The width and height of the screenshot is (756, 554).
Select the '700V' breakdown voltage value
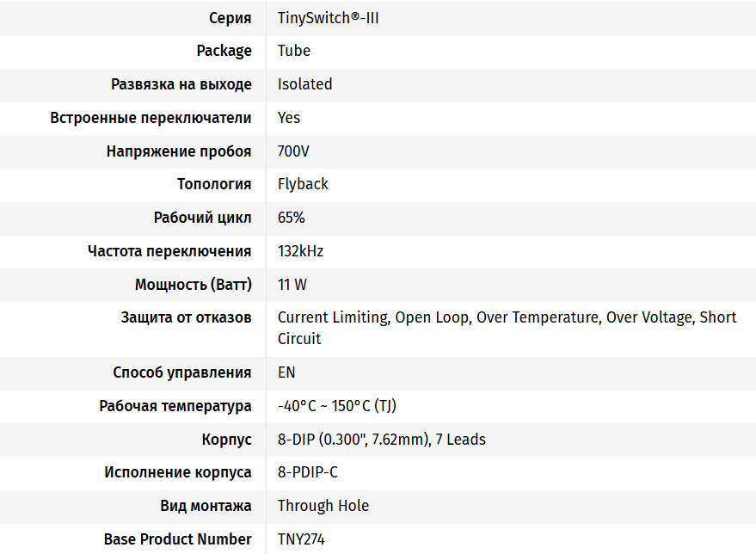pos(293,151)
